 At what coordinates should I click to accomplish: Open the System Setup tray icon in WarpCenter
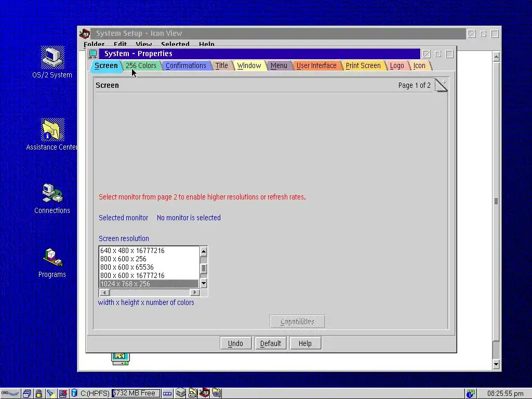point(205,393)
